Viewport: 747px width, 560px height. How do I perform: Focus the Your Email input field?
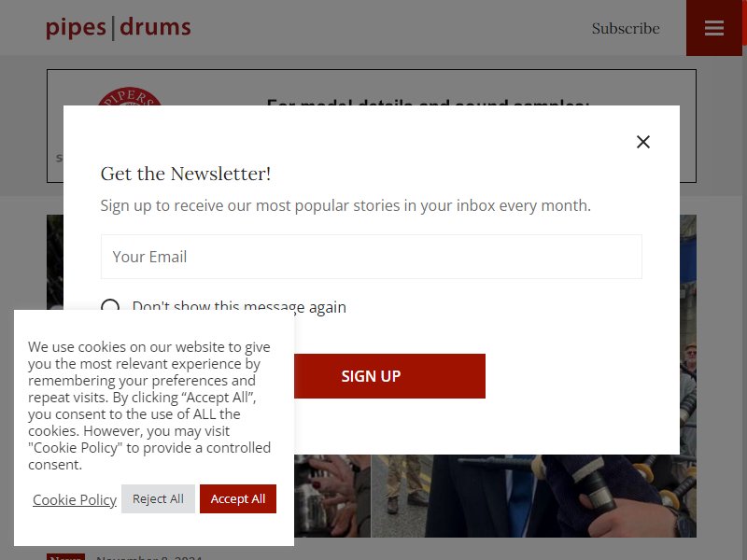371,257
